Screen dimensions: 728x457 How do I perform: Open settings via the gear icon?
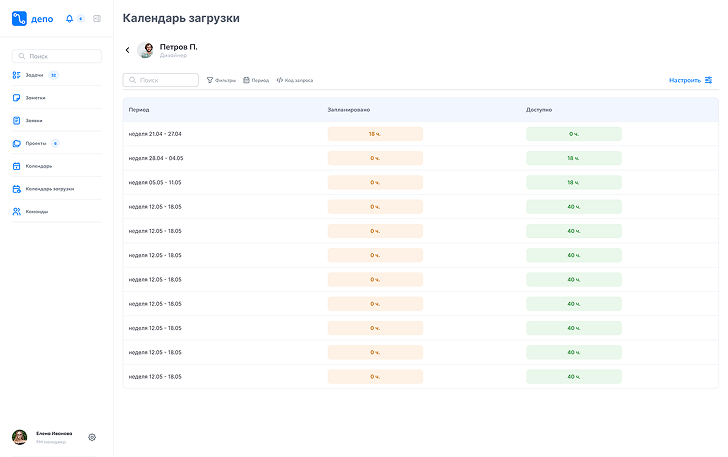(x=92, y=437)
